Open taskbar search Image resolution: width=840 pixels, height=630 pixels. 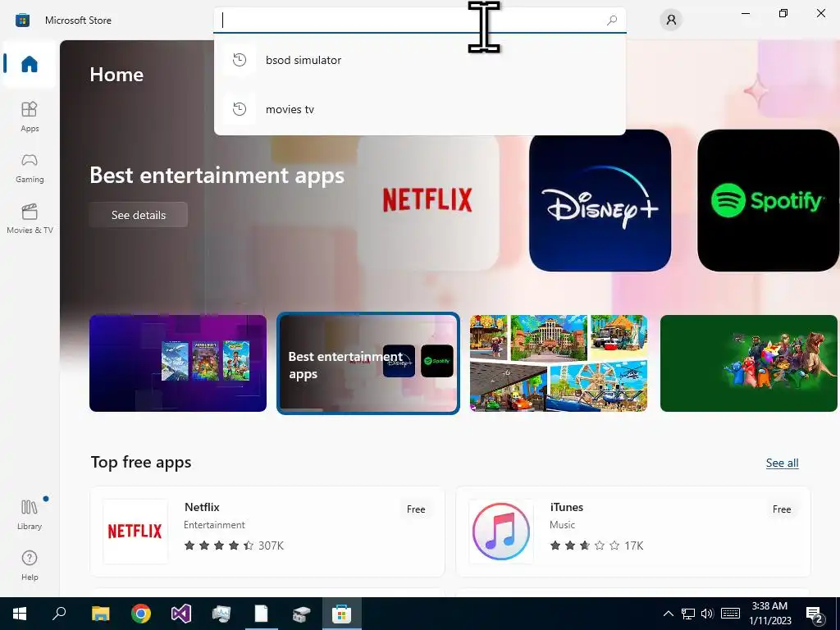pyautogui.click(x=59, y=614)
